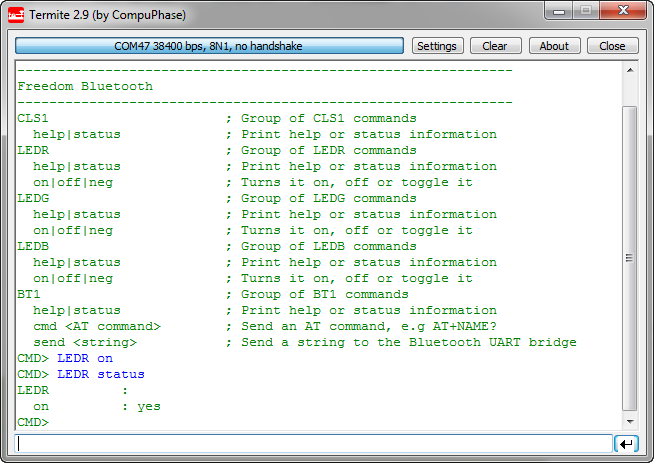Image resolution: width=654 pixels, height=463 pixels.
Task: Click the blue "LEDR on" command text
Action: [x=85, y=358]
